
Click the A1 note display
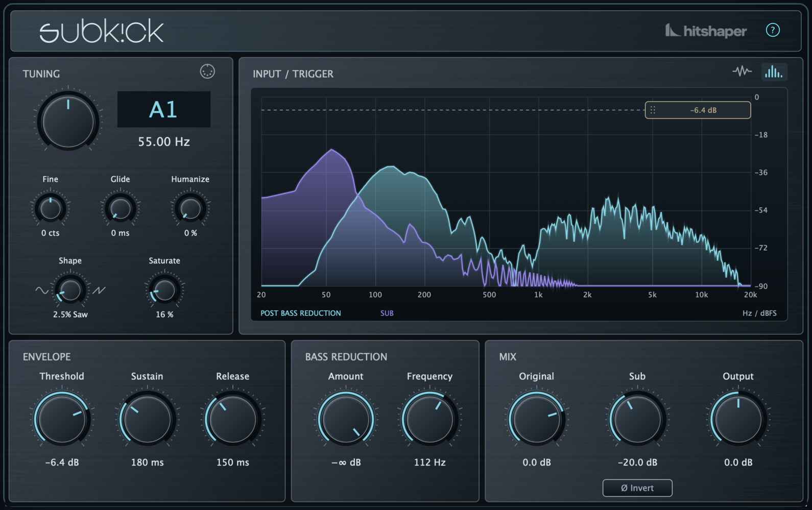pyautogui.click(x=164, y=109)
